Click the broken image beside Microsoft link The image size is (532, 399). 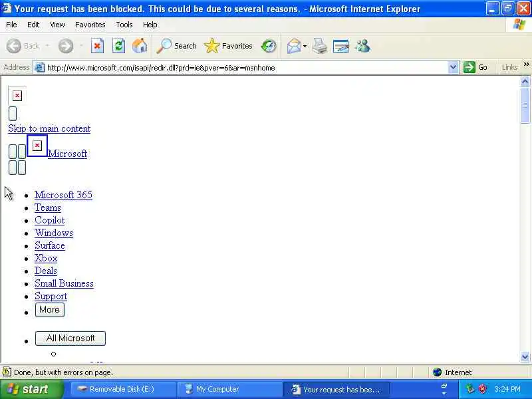(x=37, y=146)
